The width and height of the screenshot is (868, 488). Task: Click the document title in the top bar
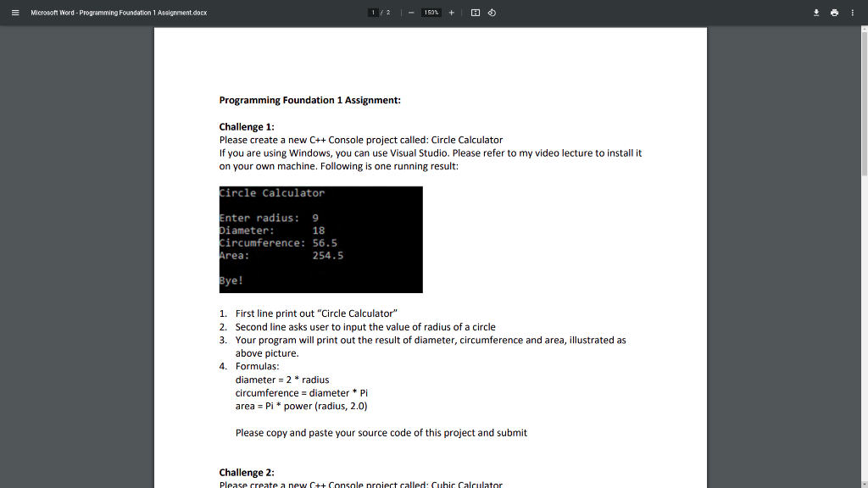click(117, 12)
